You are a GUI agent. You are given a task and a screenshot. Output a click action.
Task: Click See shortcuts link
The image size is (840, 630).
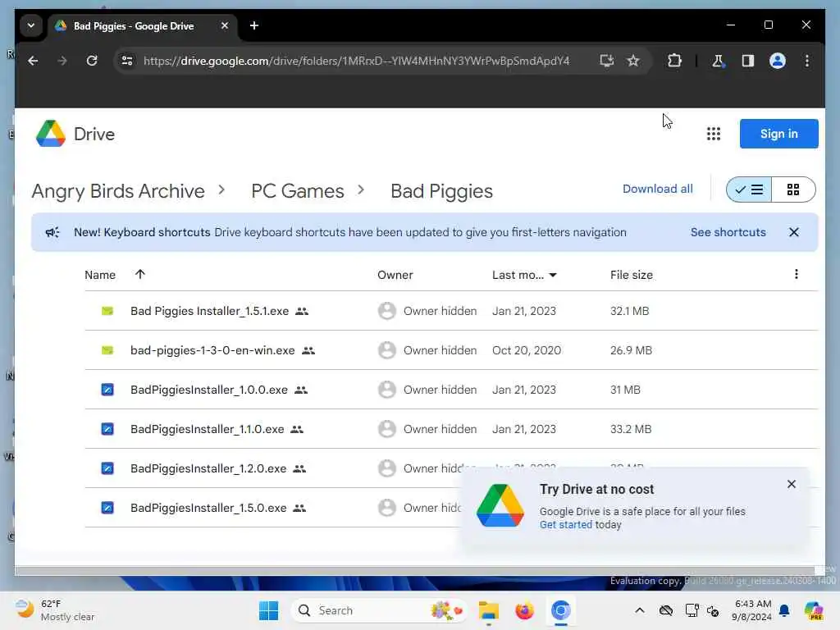pyautogui.click(x=728, y=232)
